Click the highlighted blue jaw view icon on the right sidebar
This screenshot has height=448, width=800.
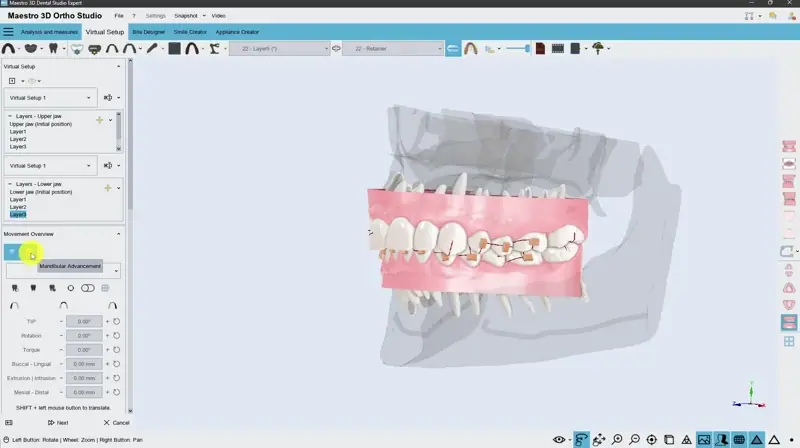[789, 322]
